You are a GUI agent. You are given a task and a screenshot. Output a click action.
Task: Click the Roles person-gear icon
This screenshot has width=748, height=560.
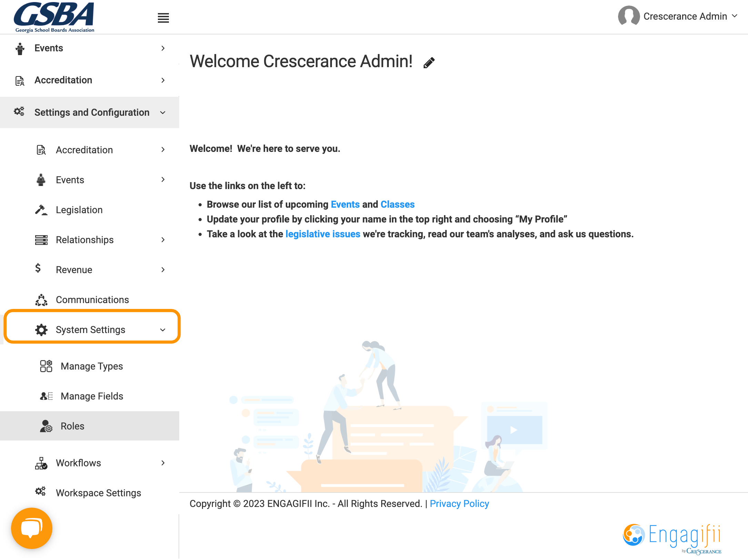coord(46,426)
